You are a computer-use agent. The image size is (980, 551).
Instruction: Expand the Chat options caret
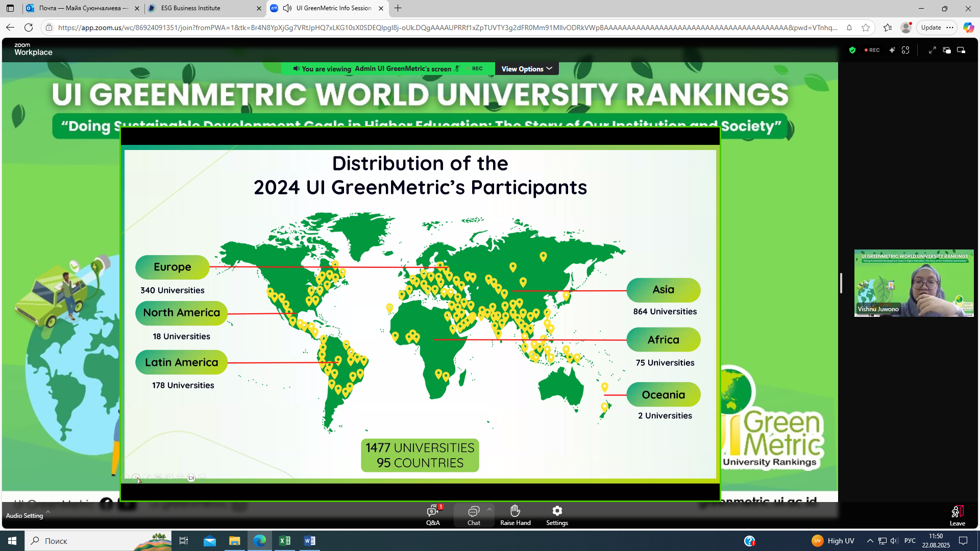click(x=489, y=509)
